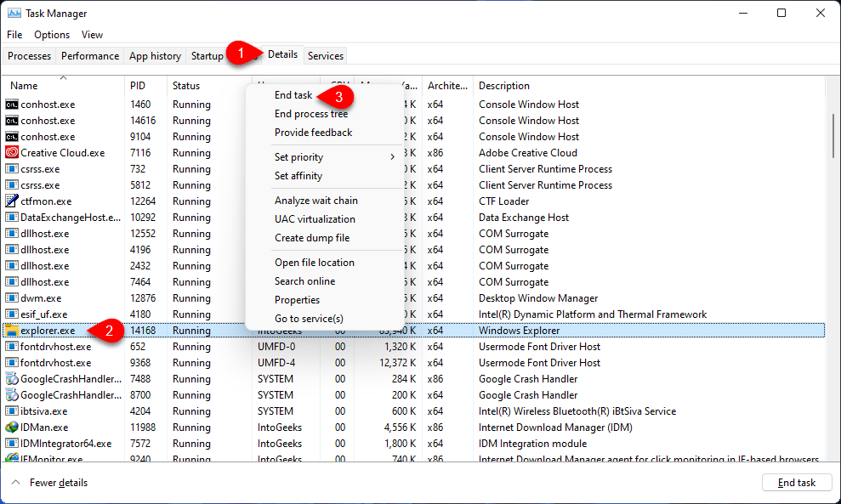Click the "CTF Loader" description text
The image size is (841, 504).
pyautogui.click(x=503, y=201)
